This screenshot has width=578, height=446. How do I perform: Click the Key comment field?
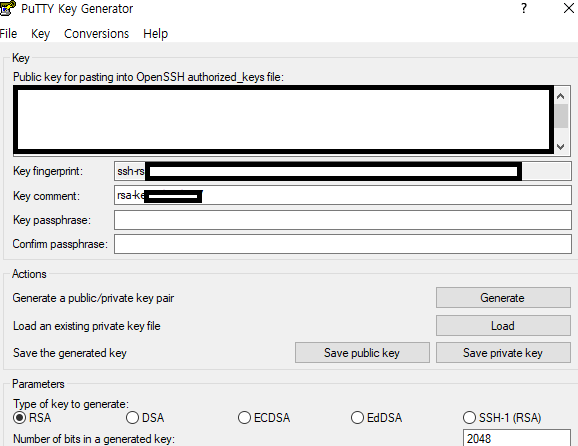pyautogui.click(x=343, y=195)
